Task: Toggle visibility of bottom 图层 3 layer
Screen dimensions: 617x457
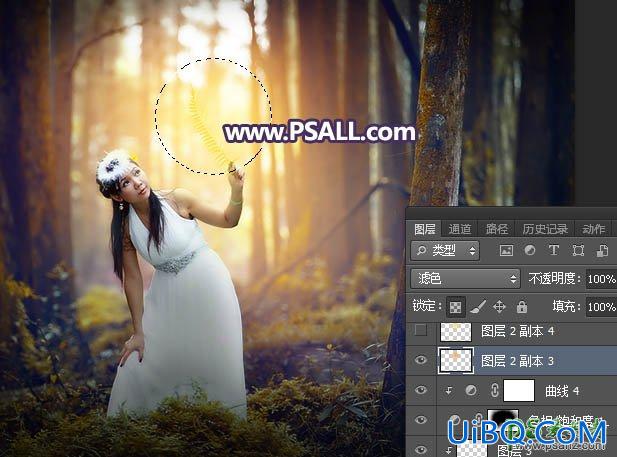Action: click(x=421, y=449)
